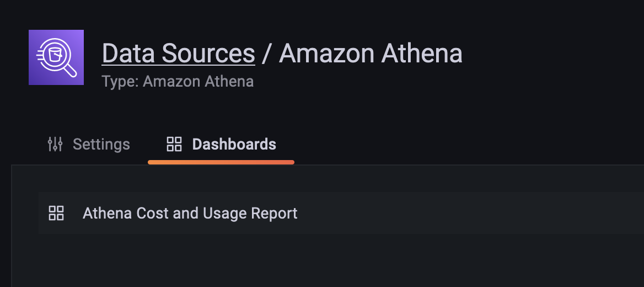Switch to the Settings tab
The image size is (644, 287).
pos(101,145)
